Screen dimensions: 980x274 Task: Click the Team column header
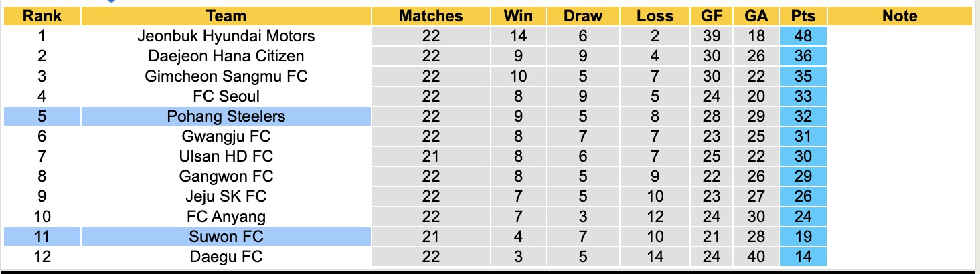pos(226,16)
